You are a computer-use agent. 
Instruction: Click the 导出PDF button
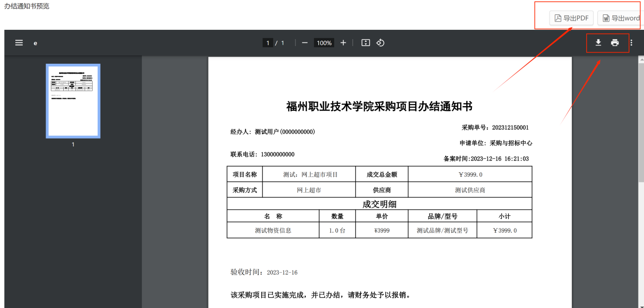pos(571,18)
